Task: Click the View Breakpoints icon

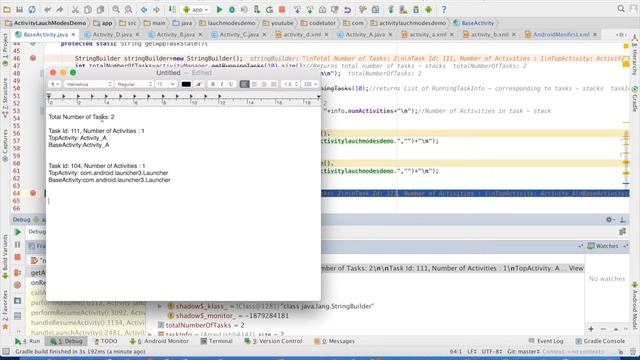Action: [x=18, y=272]
